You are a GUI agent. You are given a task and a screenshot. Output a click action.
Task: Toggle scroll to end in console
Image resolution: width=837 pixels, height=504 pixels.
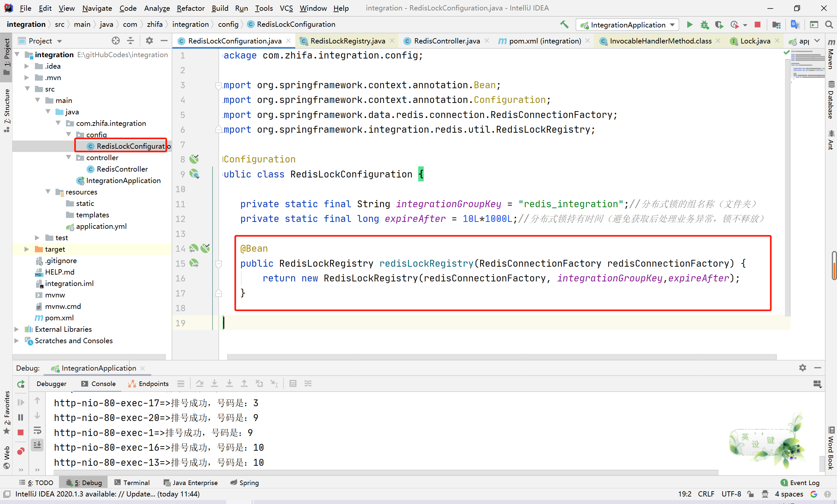coord(37,444)
